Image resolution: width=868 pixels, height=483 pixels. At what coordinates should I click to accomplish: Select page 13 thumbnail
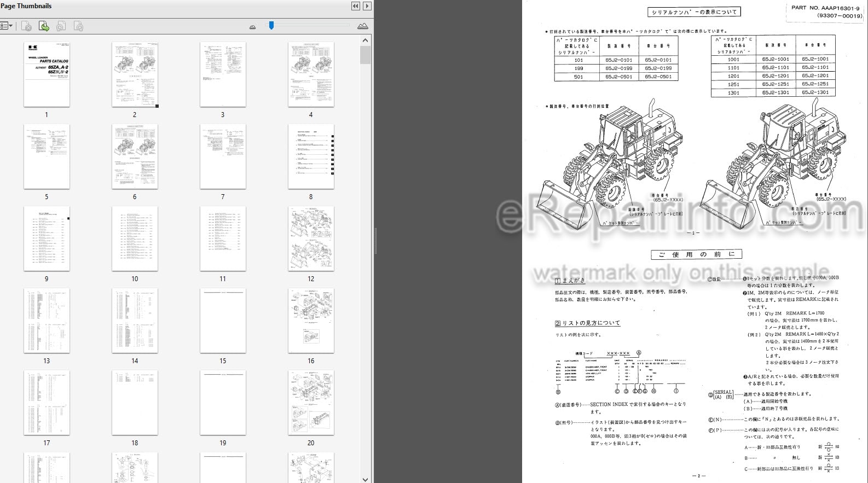click(47, 321)
